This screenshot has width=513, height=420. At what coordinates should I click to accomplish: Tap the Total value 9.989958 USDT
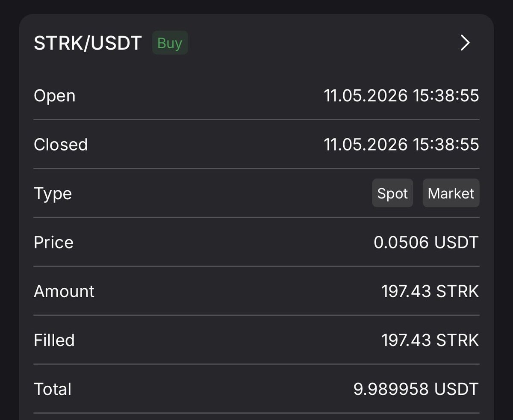point(416,389)
